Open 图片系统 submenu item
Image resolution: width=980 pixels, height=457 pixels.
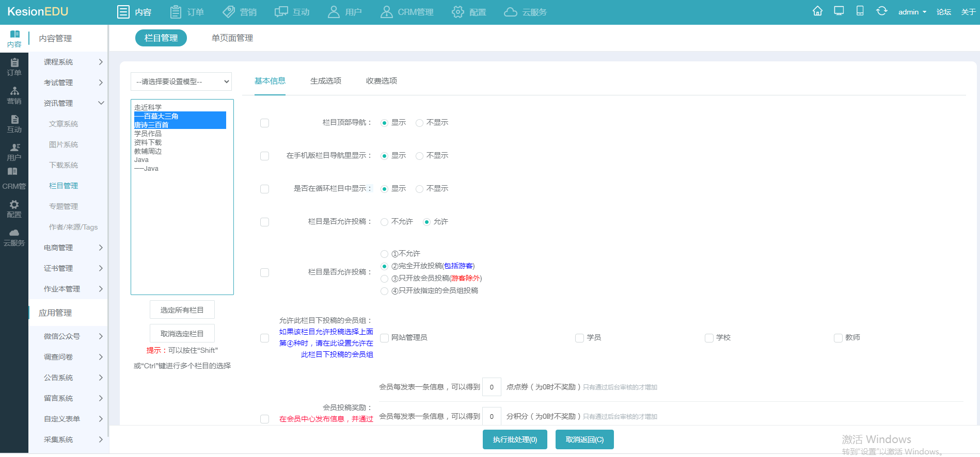coord(64,144)
